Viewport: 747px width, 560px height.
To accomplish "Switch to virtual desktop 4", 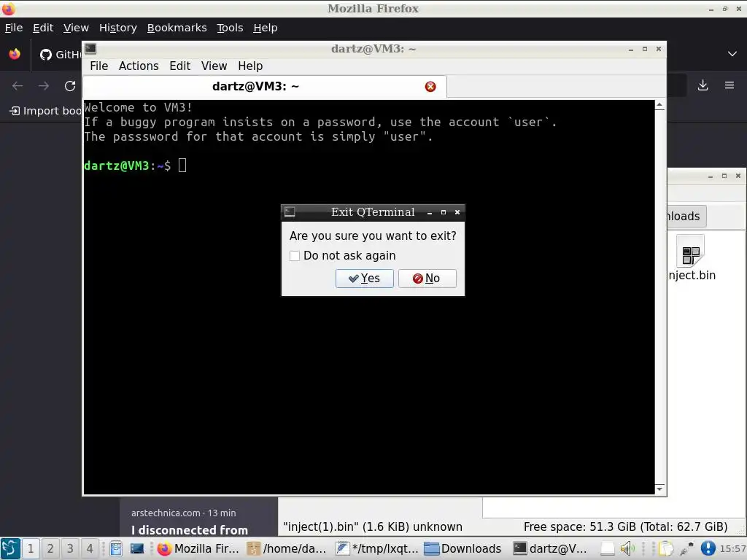I will pos(90,548).
